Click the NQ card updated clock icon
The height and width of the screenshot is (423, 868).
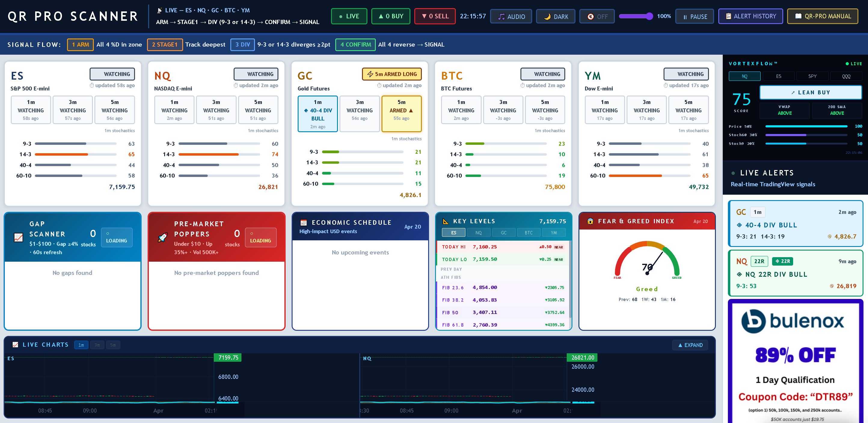point(236,85)
